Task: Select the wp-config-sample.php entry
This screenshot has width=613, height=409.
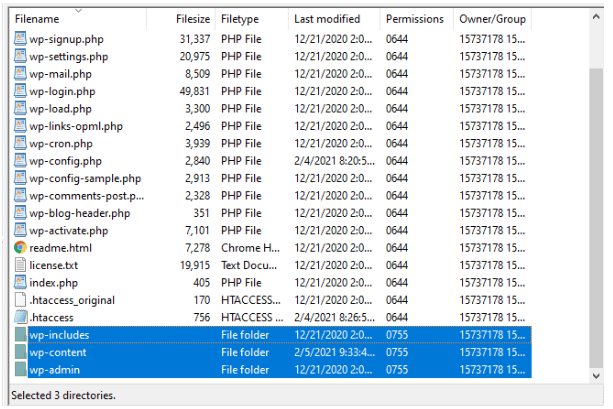Action: [x=85, y=178]
